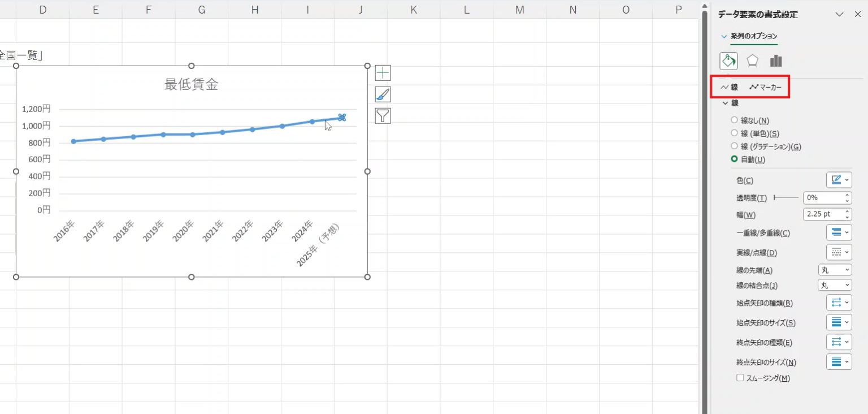This screenshot has width=868, height=414.
Task: Open 実線/点線 dash type dropdown
Action: [x=839, y=252]
